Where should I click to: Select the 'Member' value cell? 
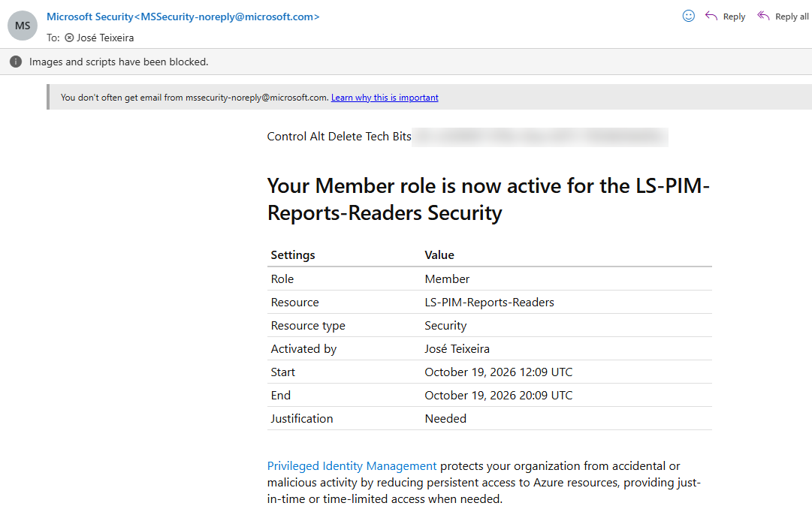point(447,279)
